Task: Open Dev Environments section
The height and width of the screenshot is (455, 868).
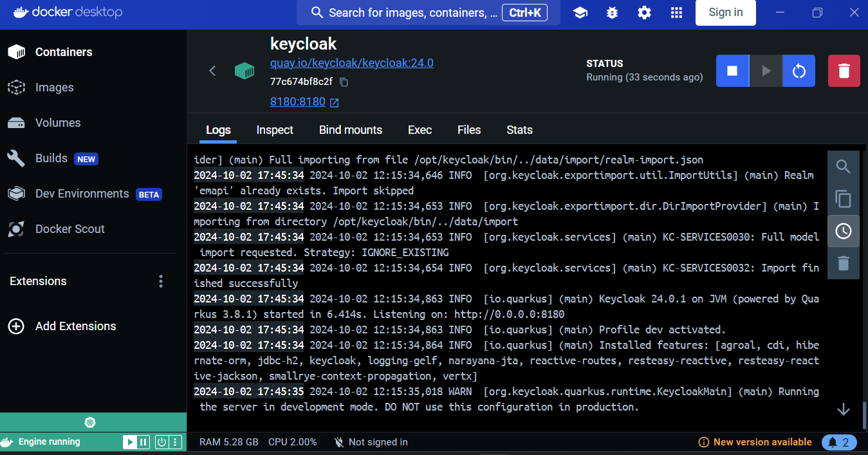Action: pyautogui.click(x=82, y=194)
